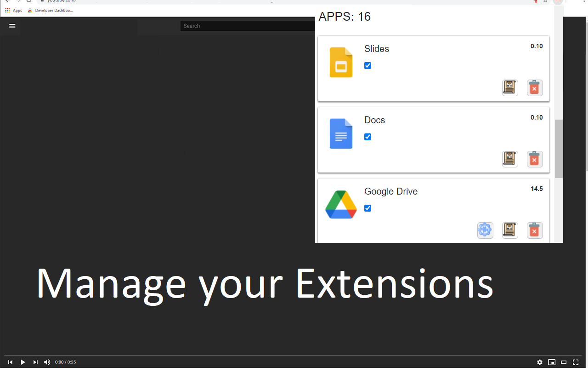Screen dimensions: 588x368
Task: Click the Docs app logo
Action: [x=341, y=133]
